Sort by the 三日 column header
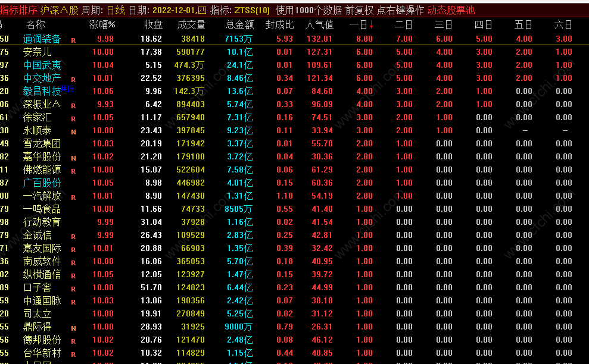This screenshot has height=364, width=589. [444, 25]
